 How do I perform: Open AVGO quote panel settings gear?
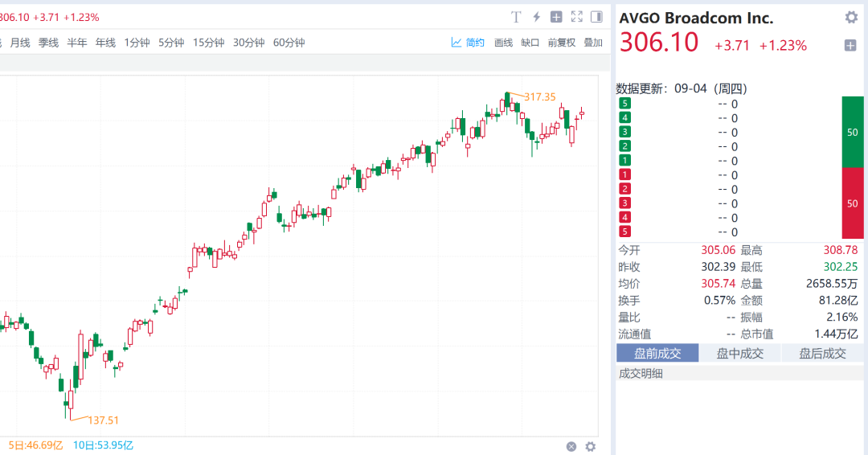tap(851, 18)
